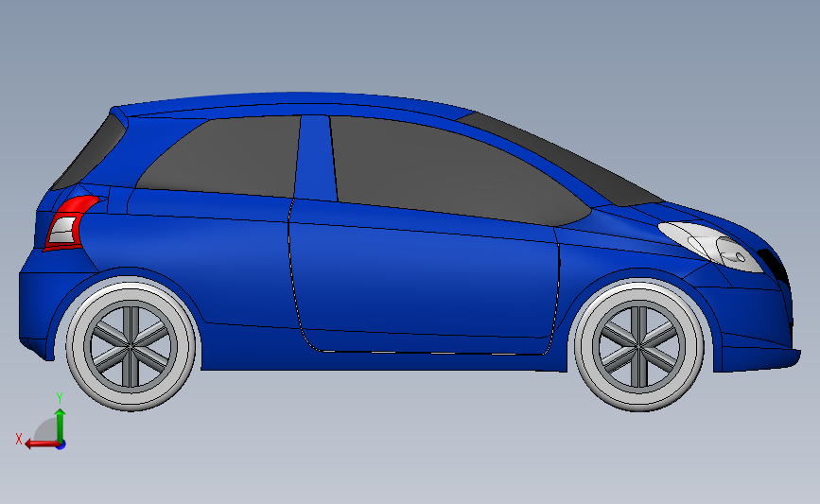Pick the rear wheel rim
This screenshot has width=820, height=504.
point(131,345)
